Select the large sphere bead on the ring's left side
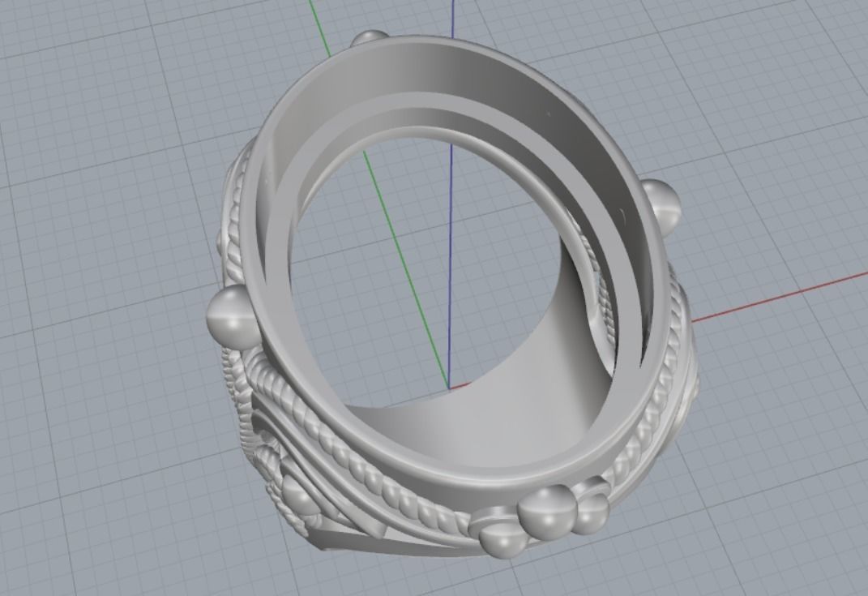 click(x=233, y=318)
